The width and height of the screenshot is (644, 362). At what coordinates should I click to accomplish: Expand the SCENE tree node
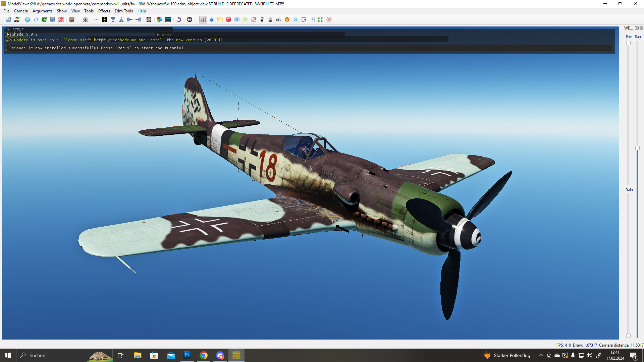click(x=9, y=29)
